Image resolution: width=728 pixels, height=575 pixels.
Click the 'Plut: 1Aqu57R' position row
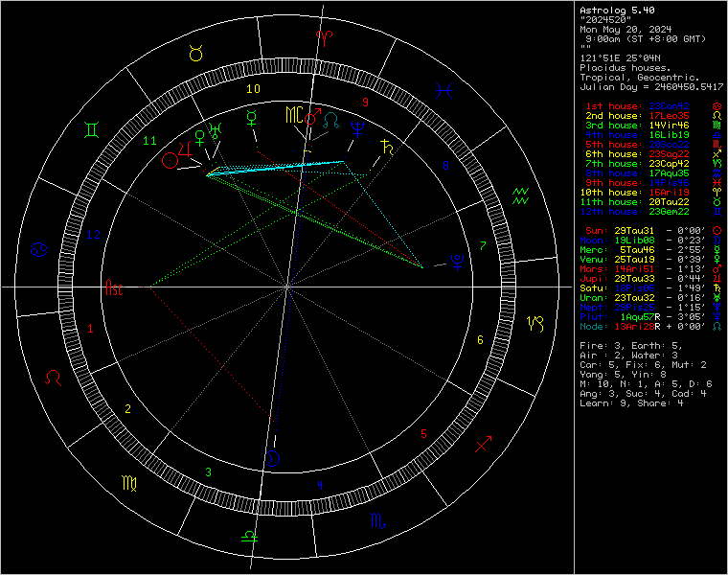coord(651,317)
